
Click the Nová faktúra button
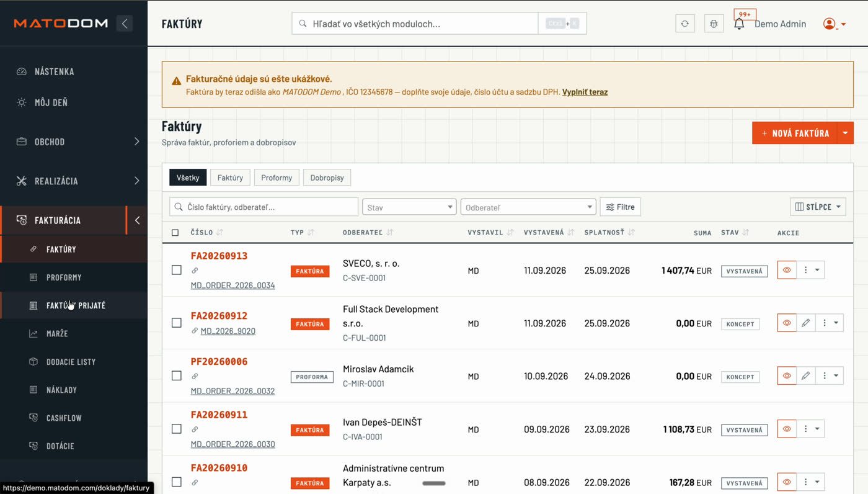795,133
